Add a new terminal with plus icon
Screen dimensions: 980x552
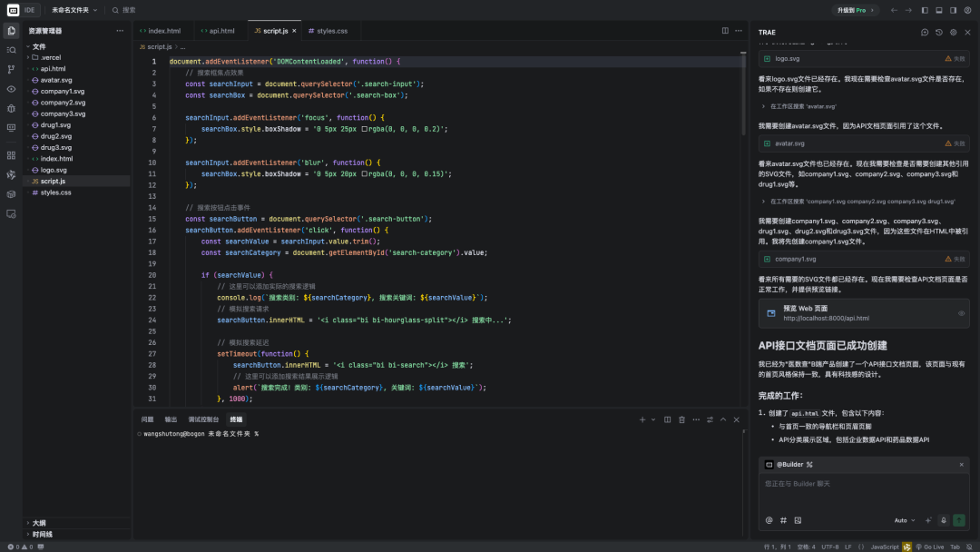(x=642, y=419)
